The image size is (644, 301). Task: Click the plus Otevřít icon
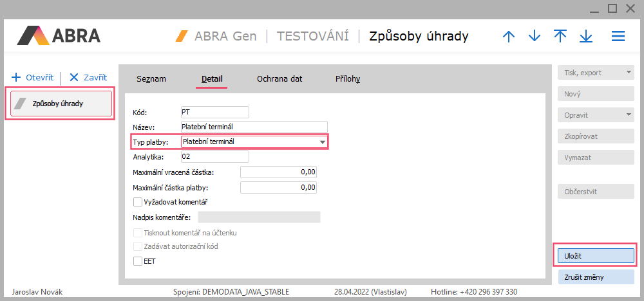(x=17, y=77)
